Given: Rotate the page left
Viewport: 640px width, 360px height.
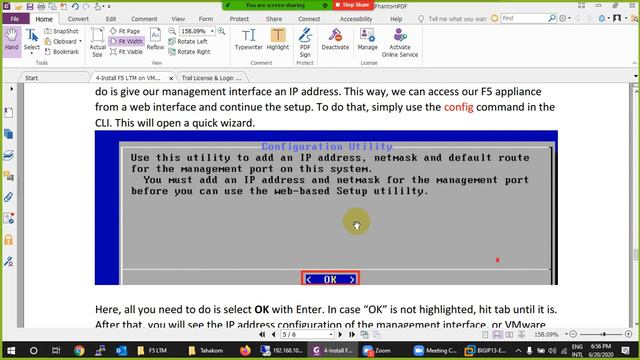Looking at the screenshot, I should pyautogui.click(x=188, y=41).
